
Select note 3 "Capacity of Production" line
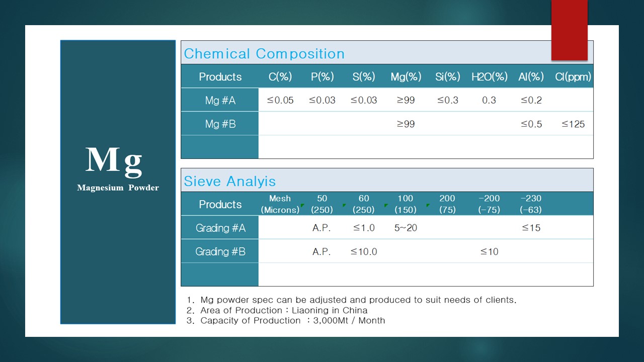(285, 320)
